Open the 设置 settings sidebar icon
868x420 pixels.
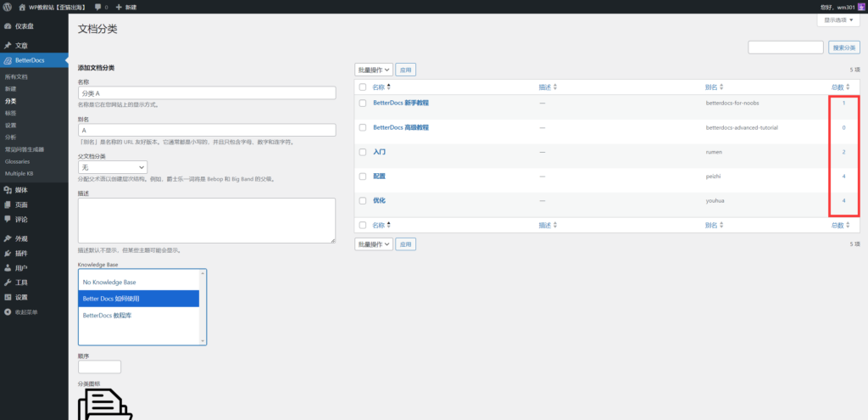8,297
